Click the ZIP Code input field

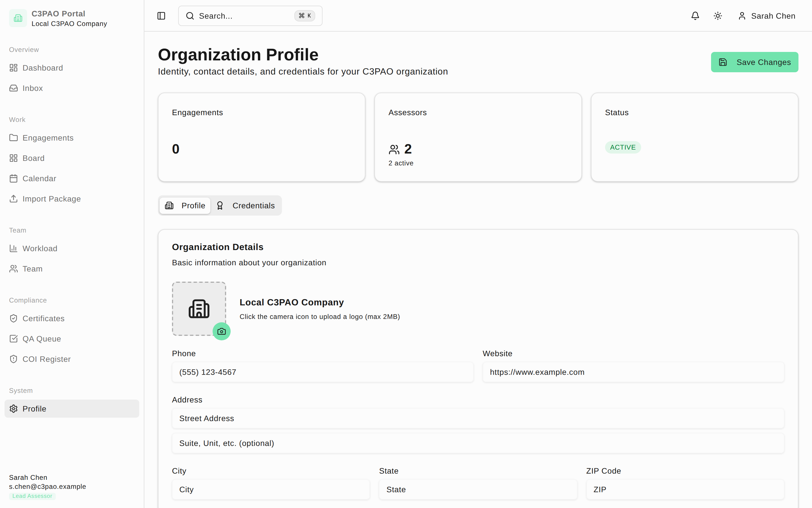(685, 490)
